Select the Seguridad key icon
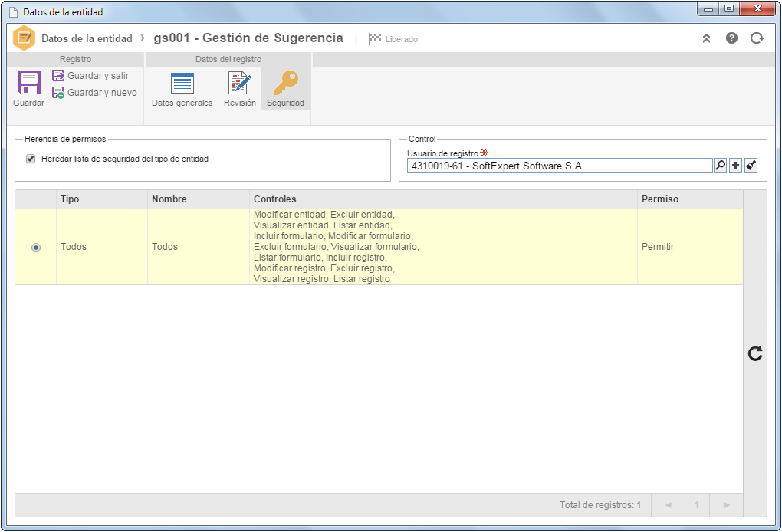The width and height of the screenshot is (782, 532). tap(285, 83)
